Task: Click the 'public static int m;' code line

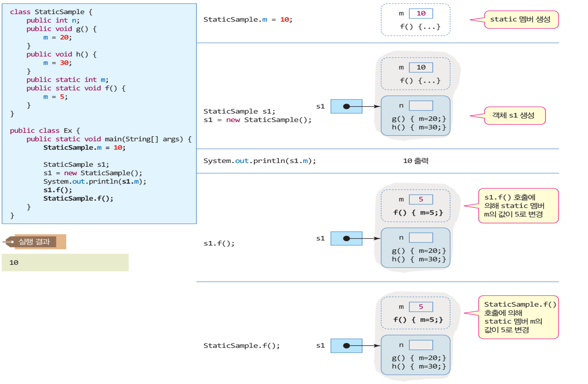Action: [x=67, y=80]
